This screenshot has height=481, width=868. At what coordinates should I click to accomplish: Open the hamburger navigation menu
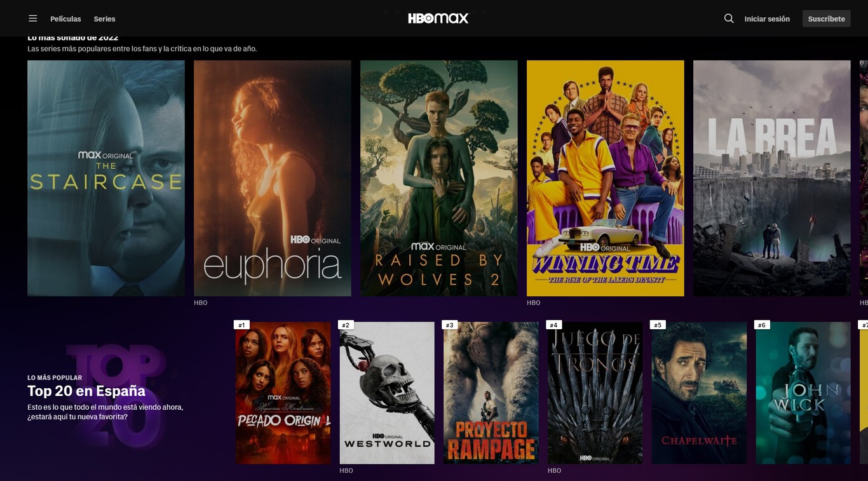tap(32, 18)
